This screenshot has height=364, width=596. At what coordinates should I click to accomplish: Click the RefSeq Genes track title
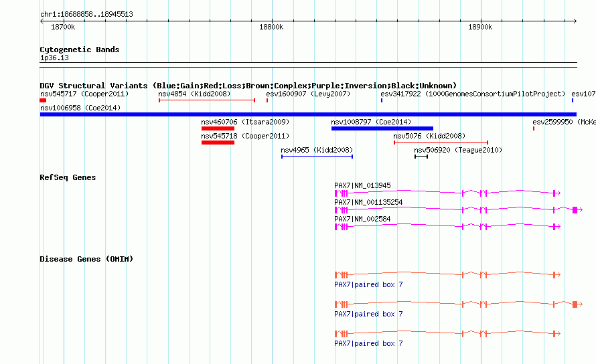point(68,177)
